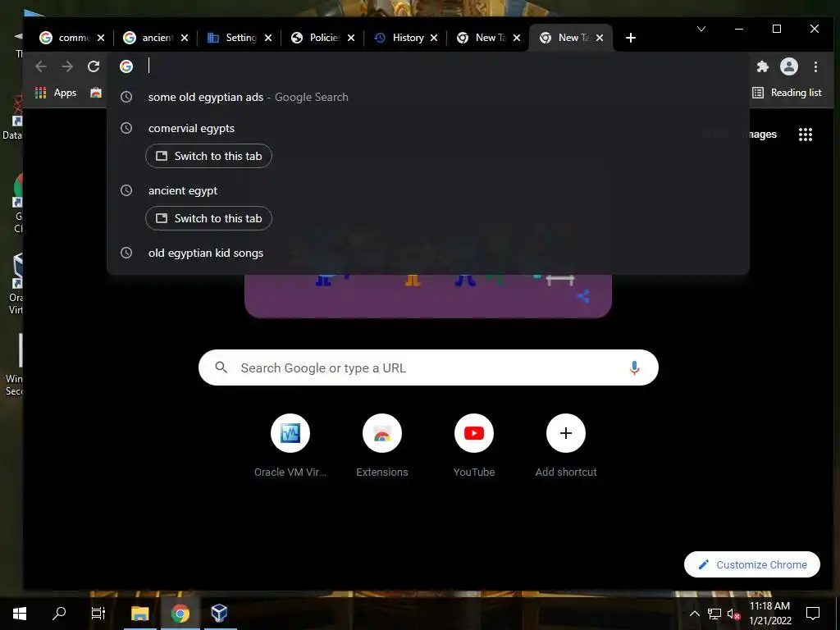840x630 pixels.
Task: Open File Explorer from the taskbar
Action: tap(139, 613)
